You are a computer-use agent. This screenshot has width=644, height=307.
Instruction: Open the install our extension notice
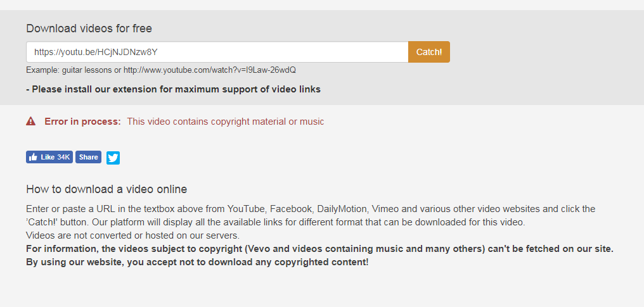pos(173,89)
